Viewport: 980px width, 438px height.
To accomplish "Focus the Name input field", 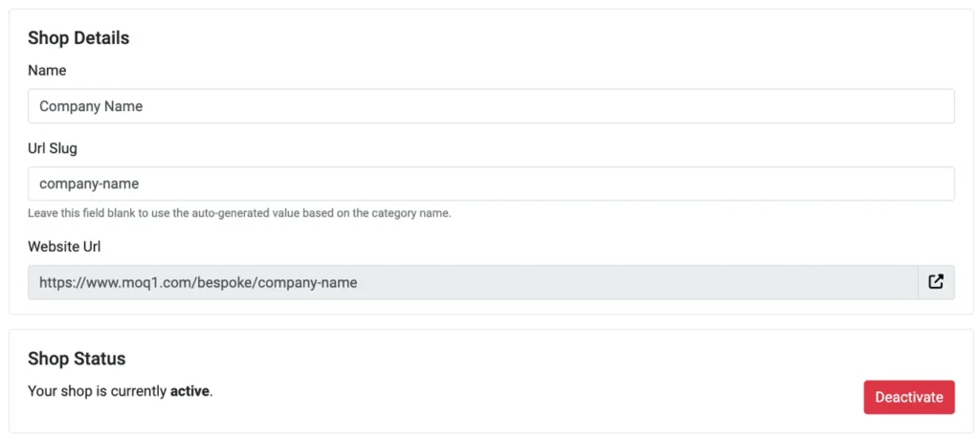I will pyautogui.click(x=491, y=106).
